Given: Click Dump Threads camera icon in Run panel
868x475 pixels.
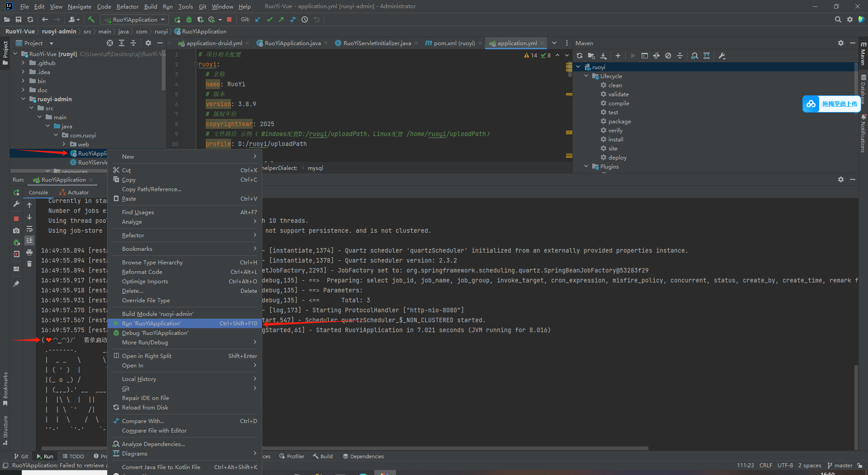Looking at the screenshot, I should pyautogui.click(x=16, y=230).
